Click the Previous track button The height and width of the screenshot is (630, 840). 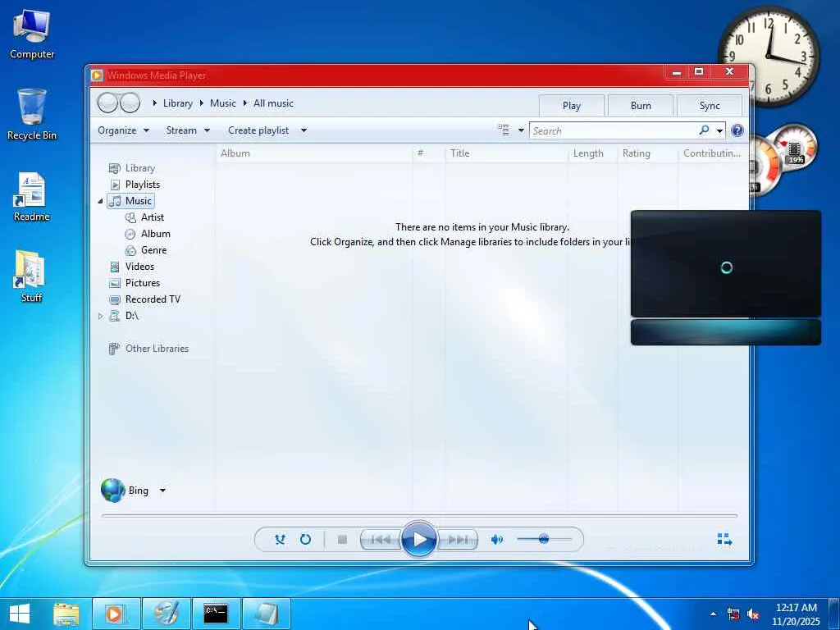[x=381, y=540]
